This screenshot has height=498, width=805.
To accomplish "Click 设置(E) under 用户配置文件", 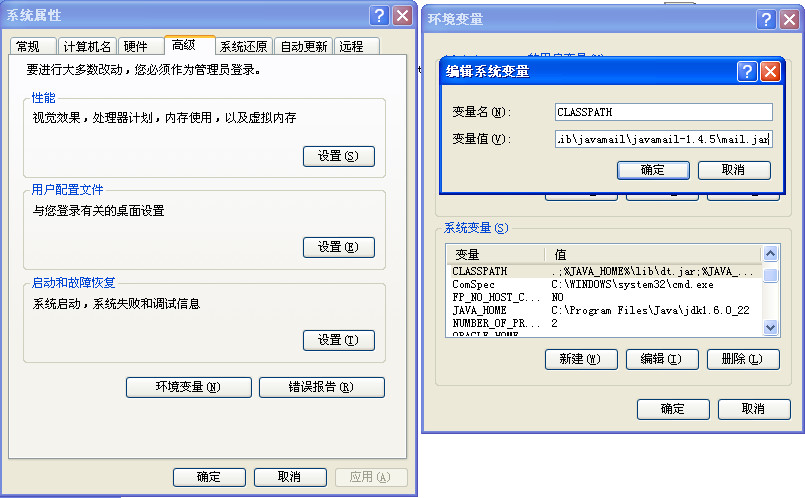I will pos(338,247).
